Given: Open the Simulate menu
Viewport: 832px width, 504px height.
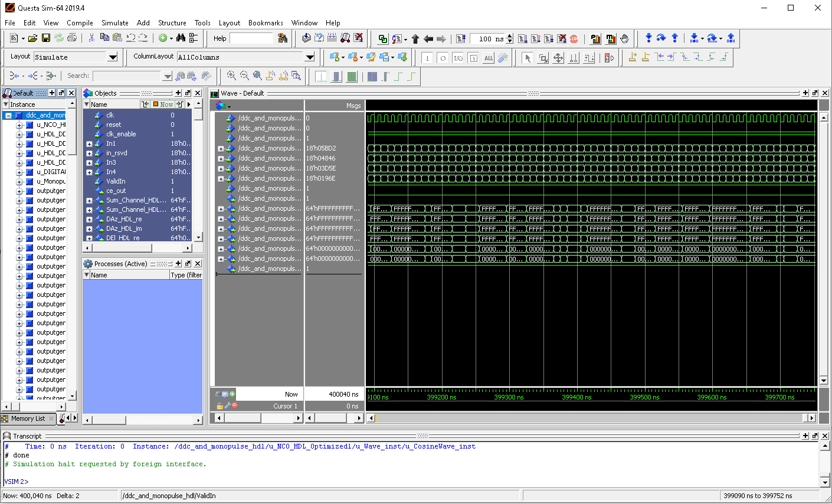Looking at the screenshot, I should [114, 23].
